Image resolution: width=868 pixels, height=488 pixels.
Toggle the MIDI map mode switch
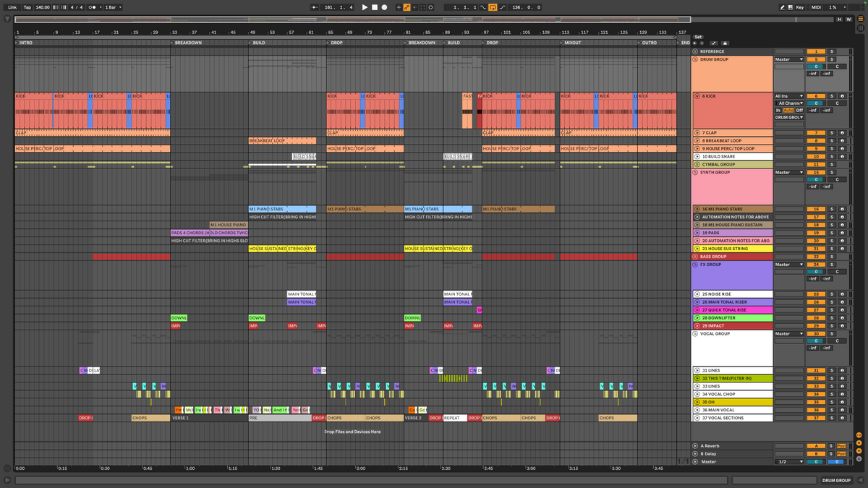(x=816, y=7)
